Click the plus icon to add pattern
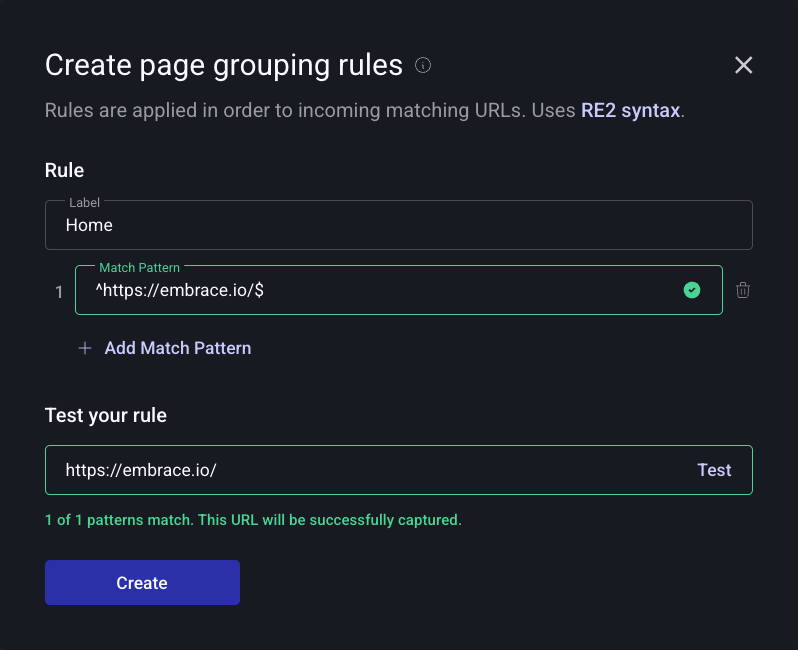 pyautogui.click(x=85, y=348)
